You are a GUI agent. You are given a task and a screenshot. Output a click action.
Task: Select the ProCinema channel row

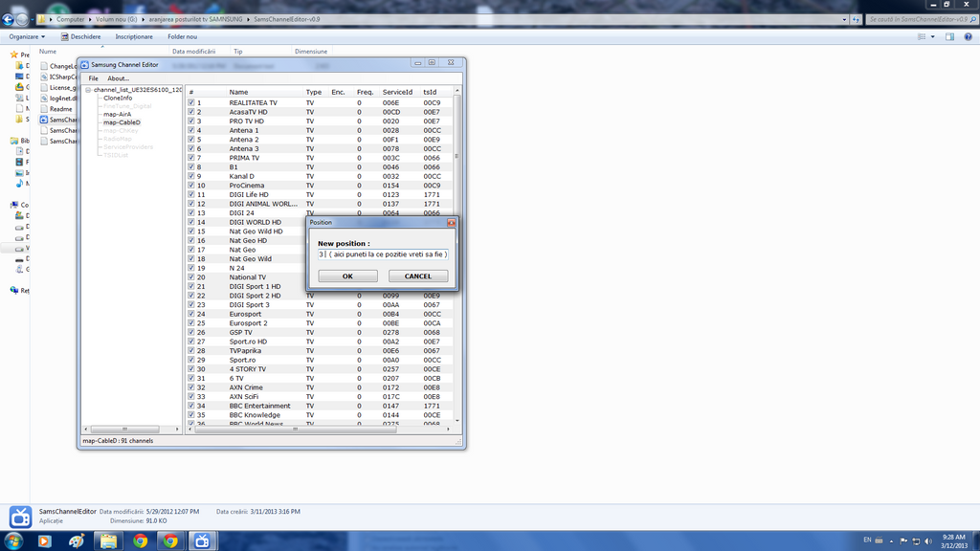320,186
